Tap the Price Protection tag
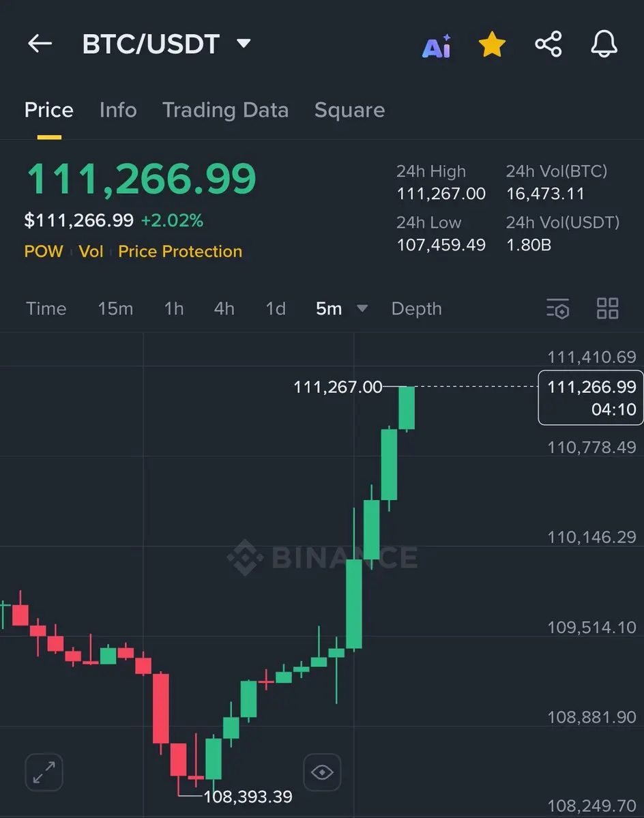 (180, 252)
